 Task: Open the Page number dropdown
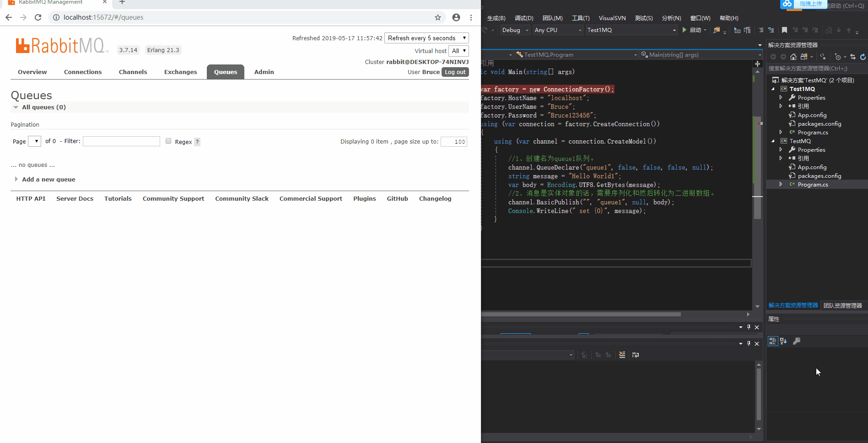coord(34,141)
